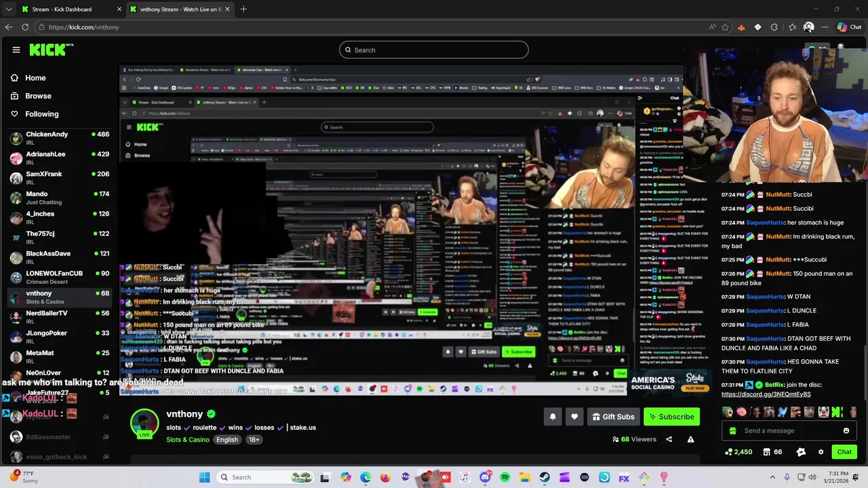Click the report warning triangle icon

[x=690, y=439]
